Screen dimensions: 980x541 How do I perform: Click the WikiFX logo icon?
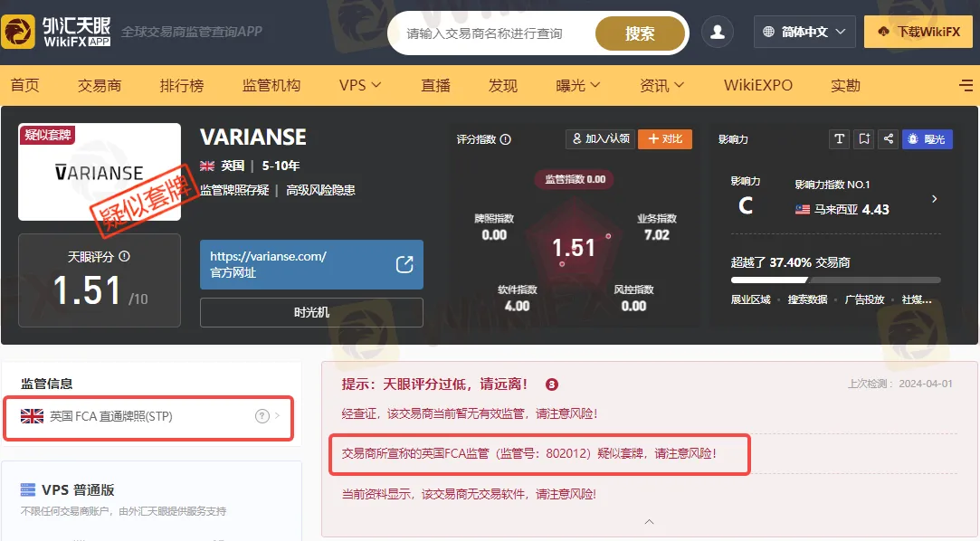click(x=18, y=32)
